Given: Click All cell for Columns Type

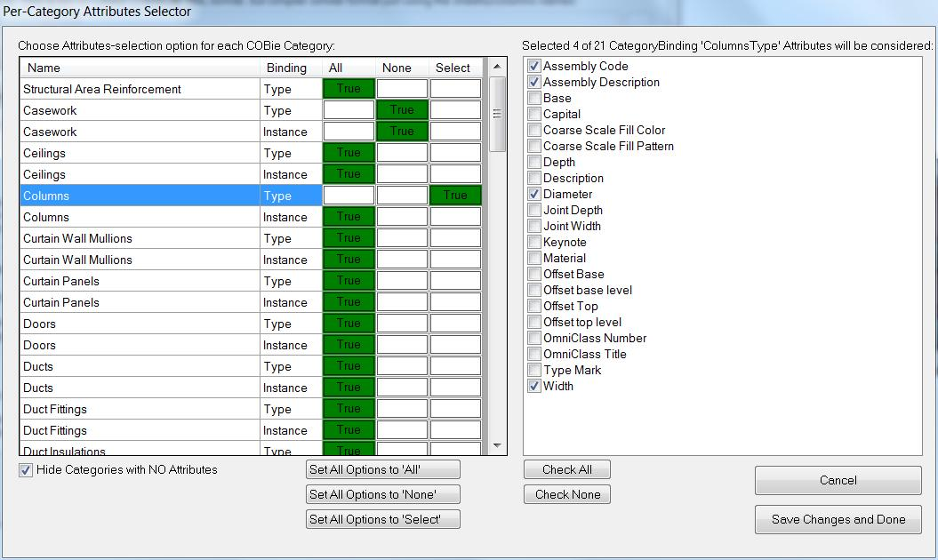Looking at the screenshot, I should 349,196.
